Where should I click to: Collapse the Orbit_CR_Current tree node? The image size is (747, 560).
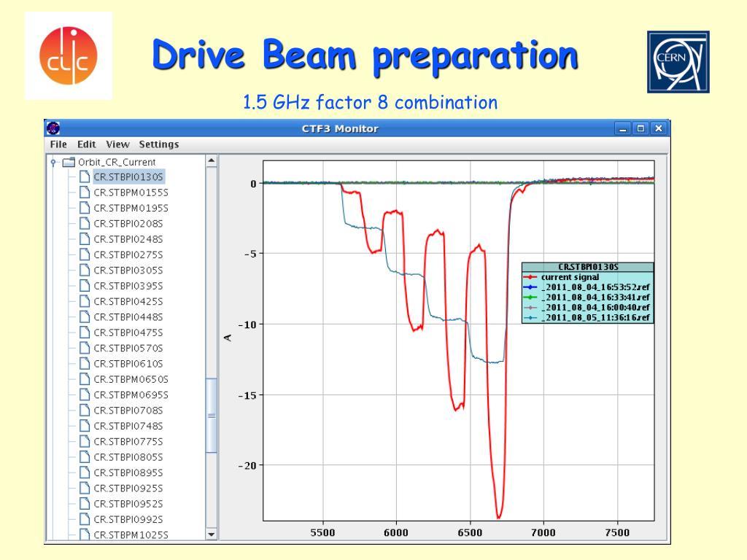coord(53,163)
